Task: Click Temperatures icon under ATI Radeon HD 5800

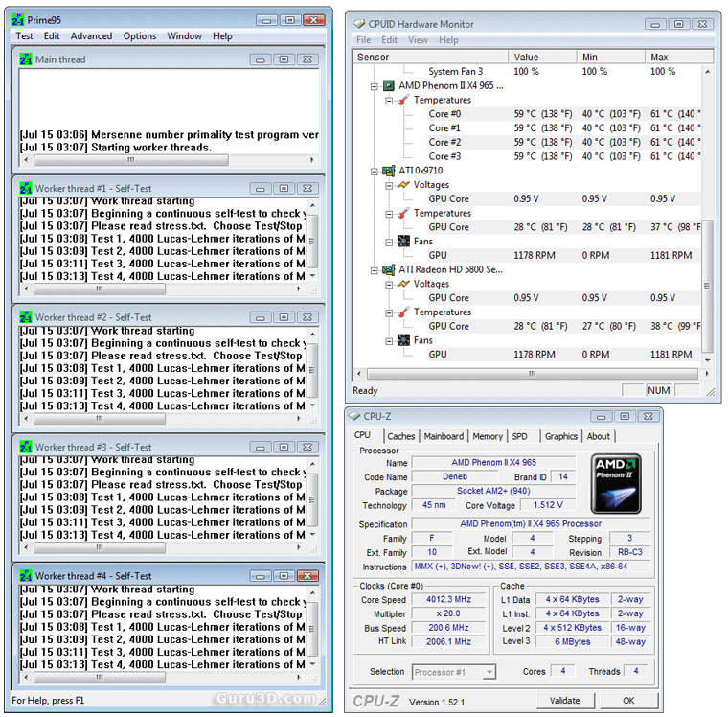Action: tap(403, 312)
